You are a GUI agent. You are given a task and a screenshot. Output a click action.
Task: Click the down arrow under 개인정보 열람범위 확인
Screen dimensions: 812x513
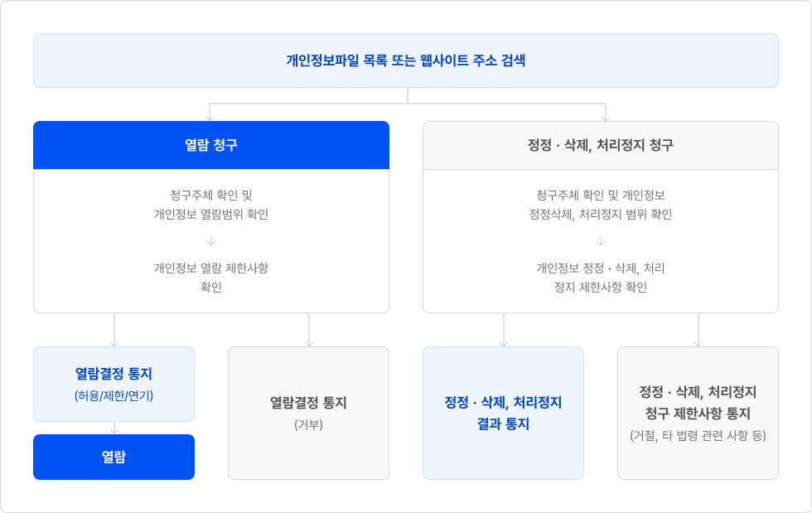point(211,241)
